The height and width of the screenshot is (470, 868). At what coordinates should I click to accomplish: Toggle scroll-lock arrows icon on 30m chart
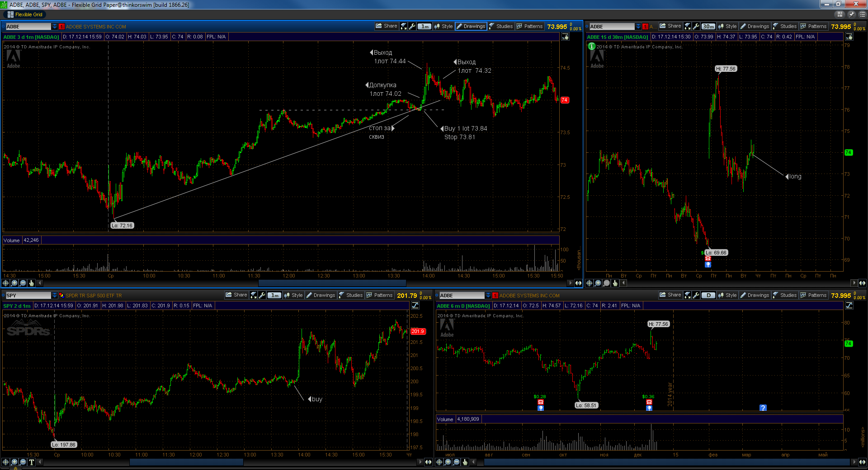point(862,283)
